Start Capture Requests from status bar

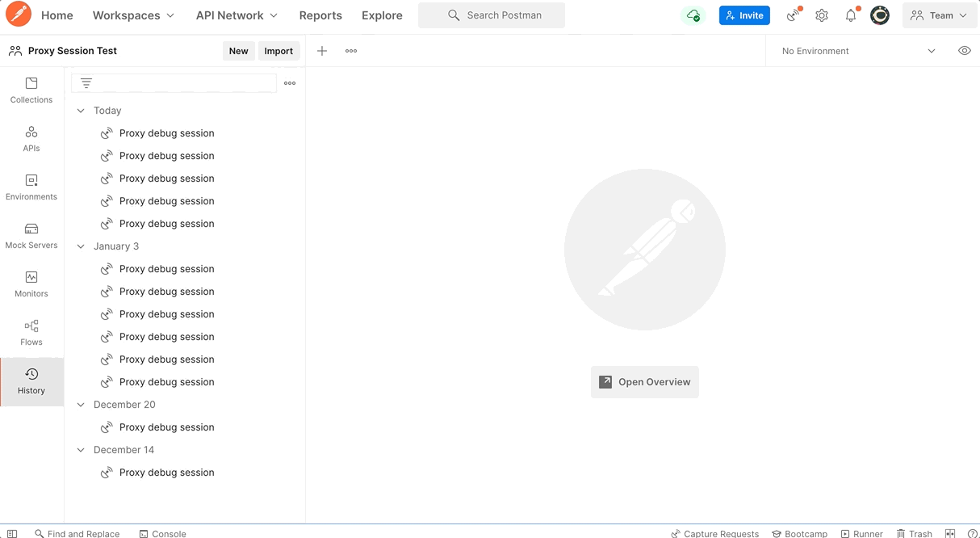tap(715, 533)
